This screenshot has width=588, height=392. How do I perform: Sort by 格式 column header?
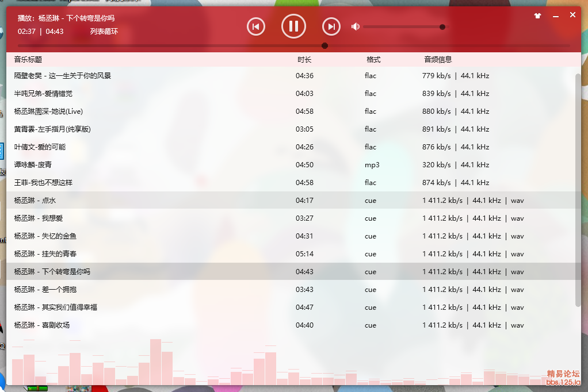(373, 60)
